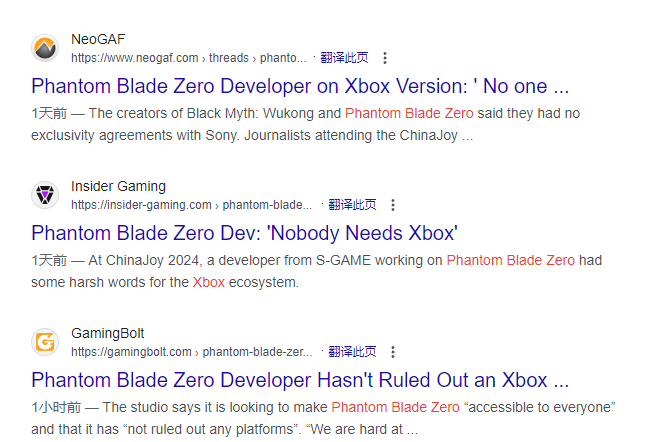
Task: Click the NeoGAF site name text
Action: click(x=98, y=39)
